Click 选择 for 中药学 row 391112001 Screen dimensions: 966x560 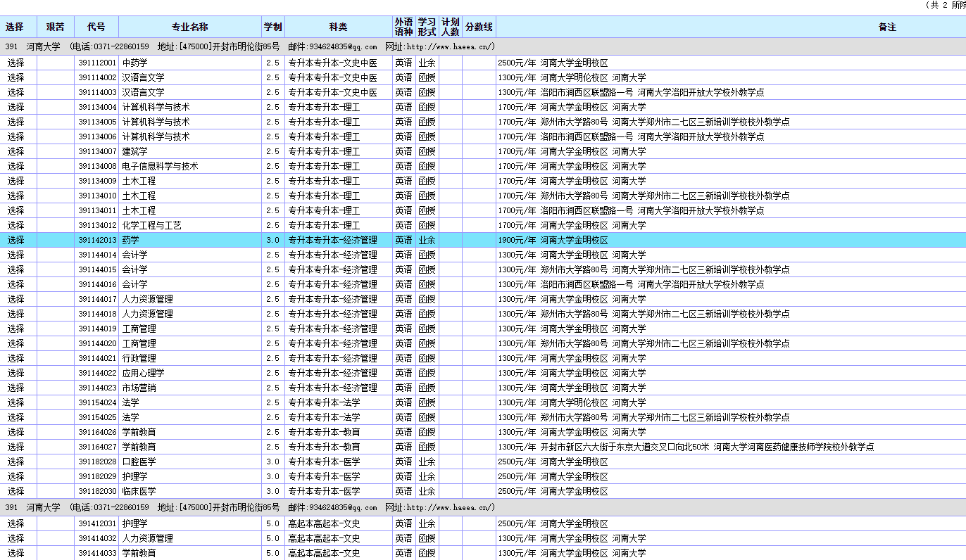coord(16,63)
